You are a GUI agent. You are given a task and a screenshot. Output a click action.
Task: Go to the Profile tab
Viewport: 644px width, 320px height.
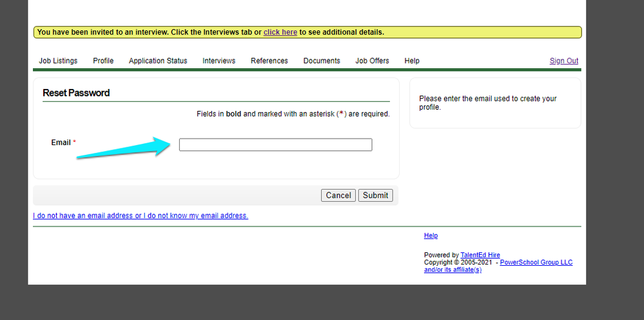(x=103, y=61)
